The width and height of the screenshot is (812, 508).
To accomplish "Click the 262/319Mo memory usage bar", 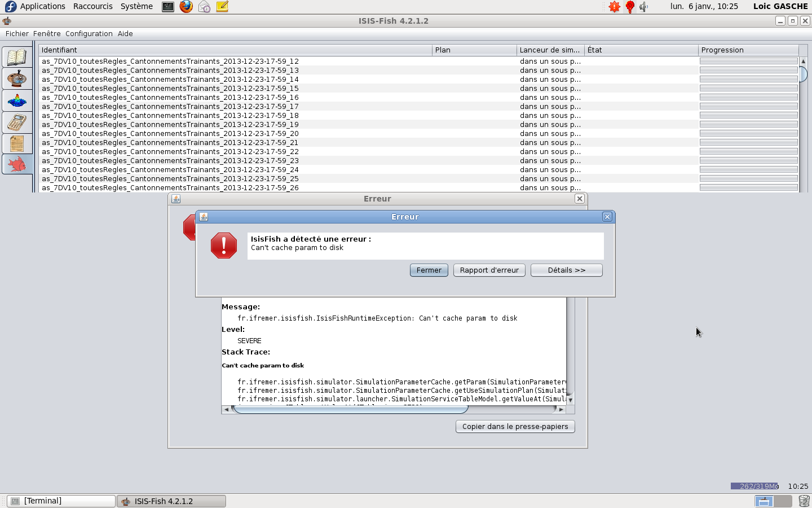I will pos(754,486).
